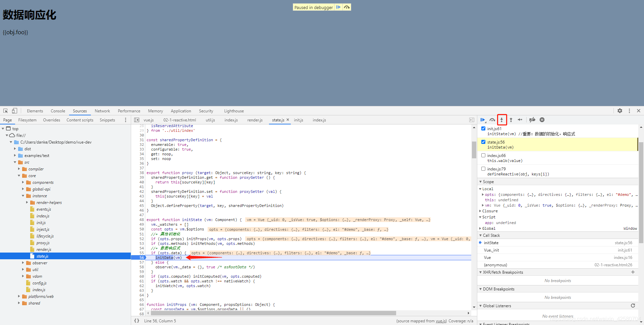Expand the observer folder
The width and height of the screenshot is (644, 325).
pos(23,263)
